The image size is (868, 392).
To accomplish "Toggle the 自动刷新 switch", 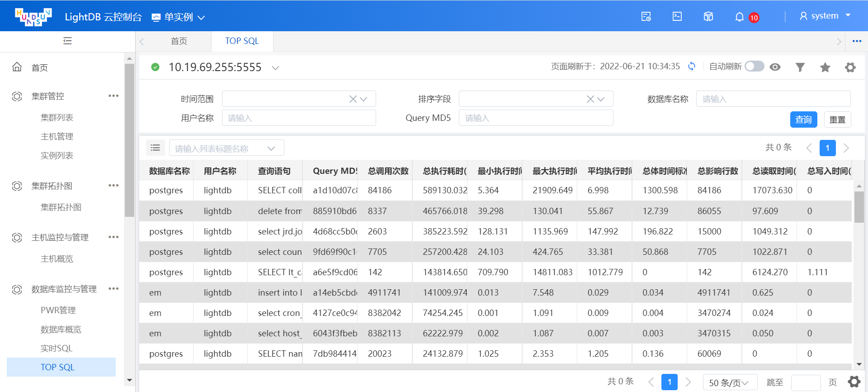I will (x=755, y=67).
